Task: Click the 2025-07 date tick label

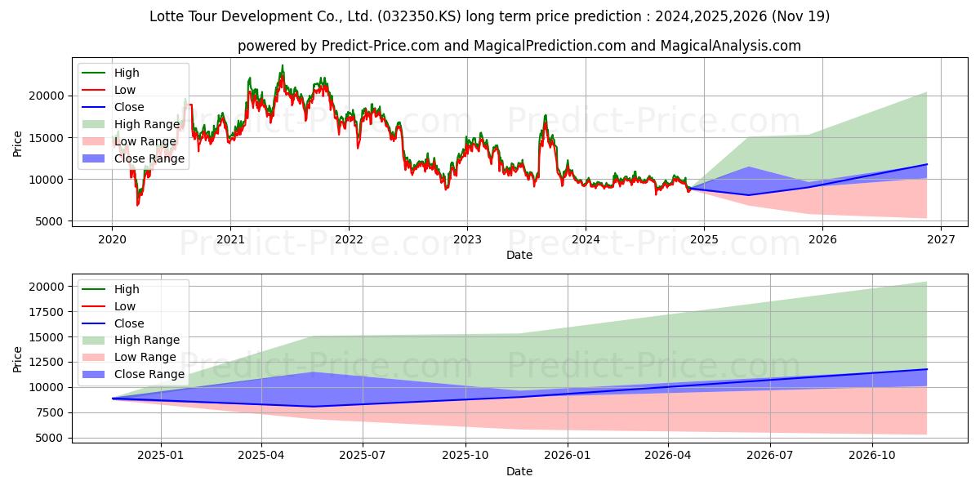Action: (363, 456)
